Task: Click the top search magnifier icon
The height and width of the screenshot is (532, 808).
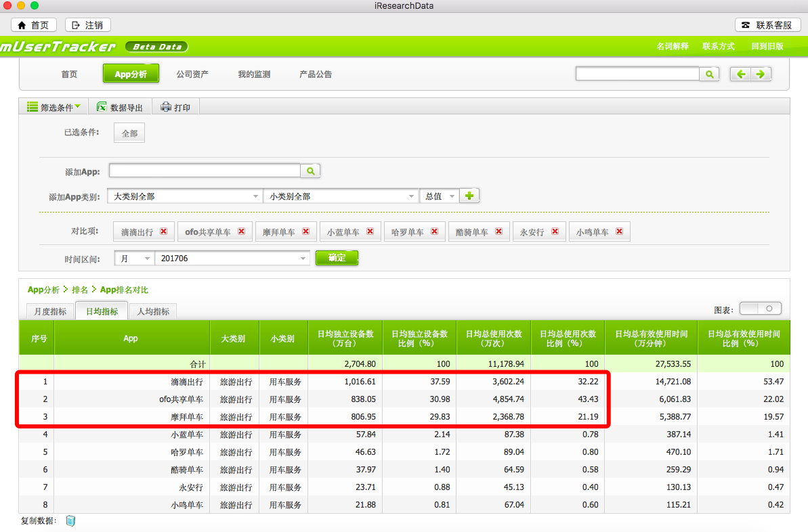Action: tap(710, 74)
